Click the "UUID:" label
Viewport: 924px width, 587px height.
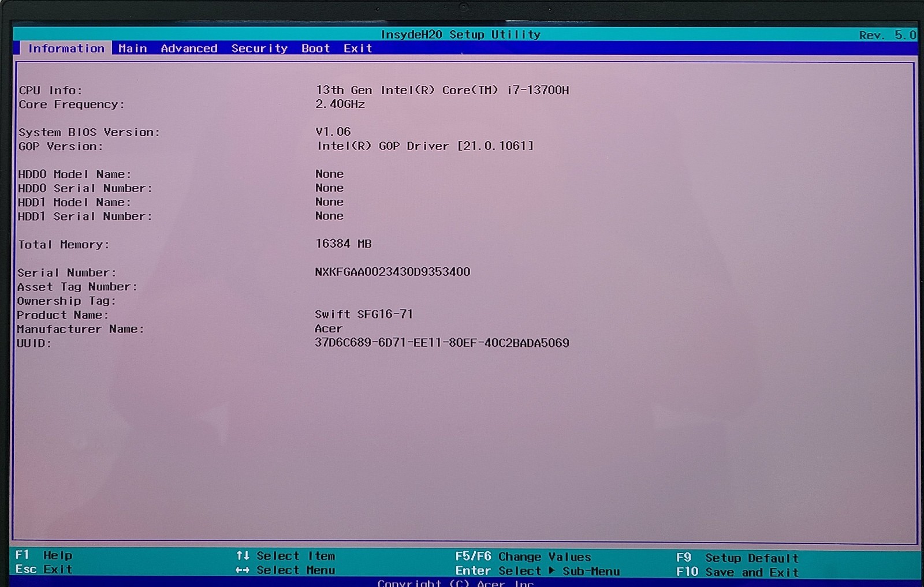[x=34, y=343]
